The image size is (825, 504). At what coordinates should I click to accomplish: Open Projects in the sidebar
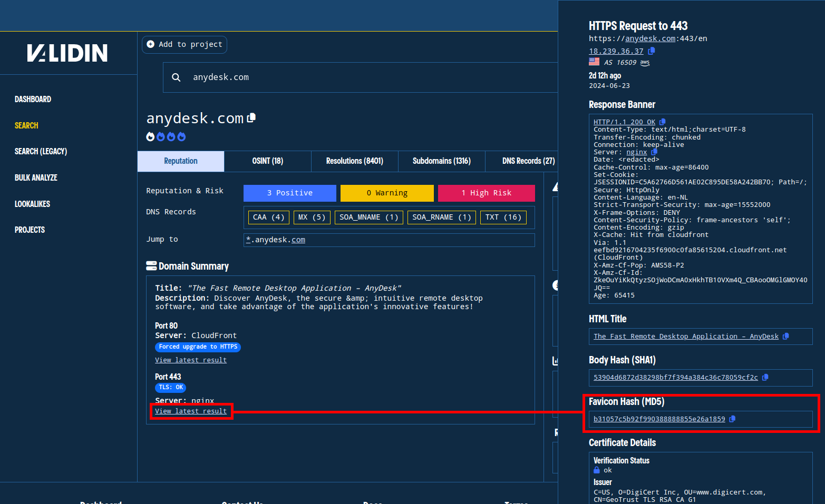pos(30,230)
